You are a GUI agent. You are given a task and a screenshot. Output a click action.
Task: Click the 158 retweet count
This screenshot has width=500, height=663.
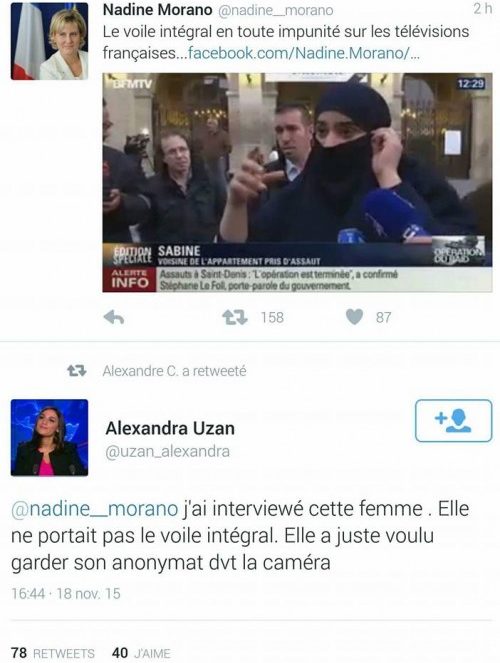click(272, 317)
